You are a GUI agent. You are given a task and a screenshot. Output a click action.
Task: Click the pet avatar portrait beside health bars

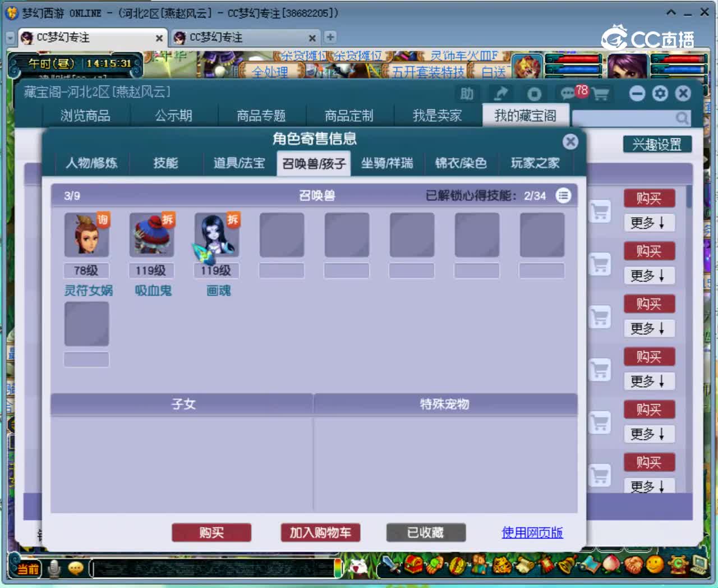[527, 66]
